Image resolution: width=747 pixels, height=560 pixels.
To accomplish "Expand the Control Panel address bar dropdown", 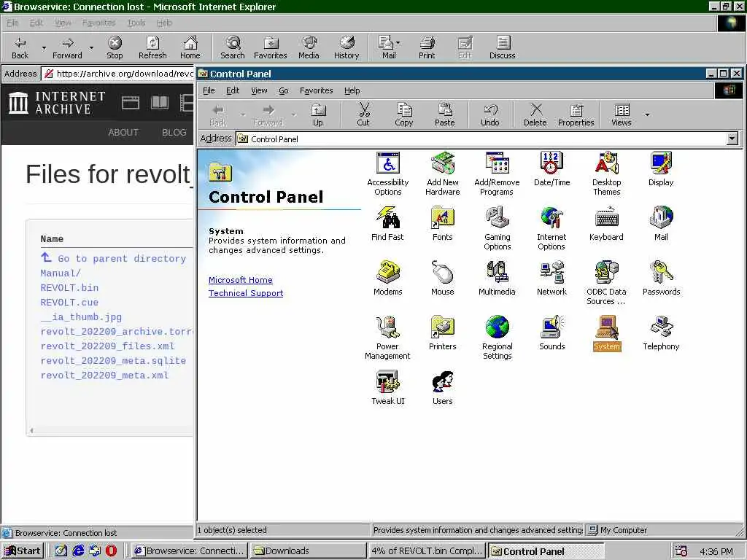I will [x=732, y=139].
